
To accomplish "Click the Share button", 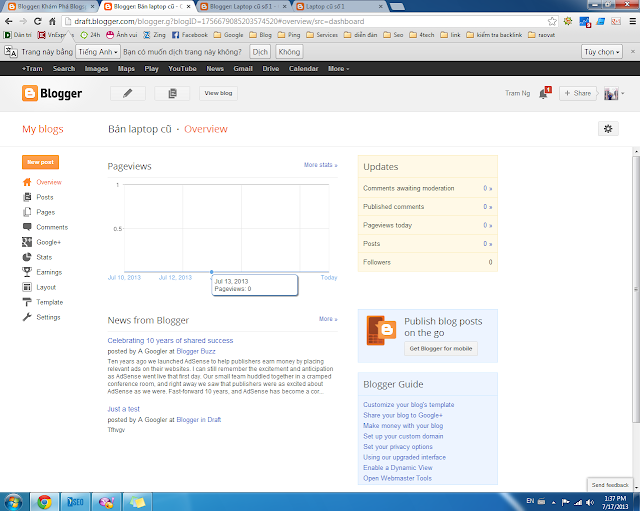I will pyautogui.click(x=577, y=93).
